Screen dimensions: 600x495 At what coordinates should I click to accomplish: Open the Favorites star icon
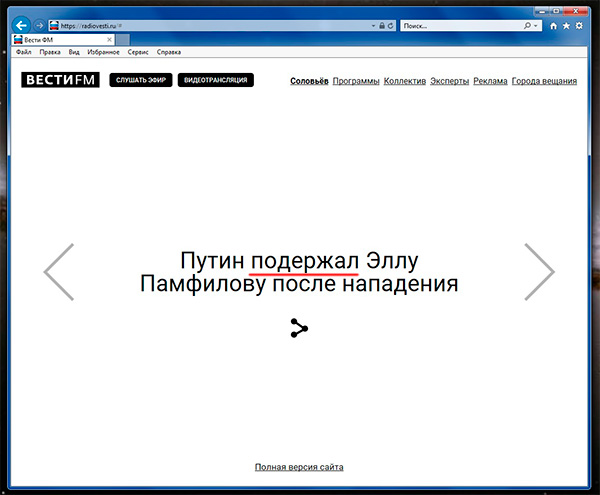click(x=566, y=25)
